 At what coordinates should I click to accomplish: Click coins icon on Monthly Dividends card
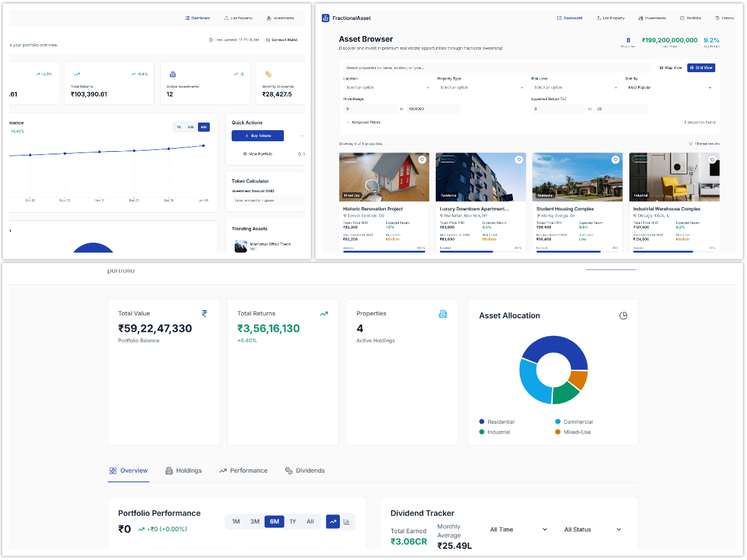tap(268, 73)
